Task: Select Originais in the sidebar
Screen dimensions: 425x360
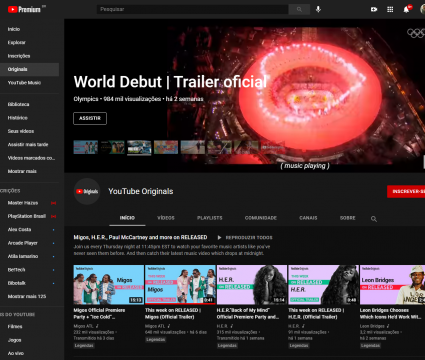Action: 29,69
